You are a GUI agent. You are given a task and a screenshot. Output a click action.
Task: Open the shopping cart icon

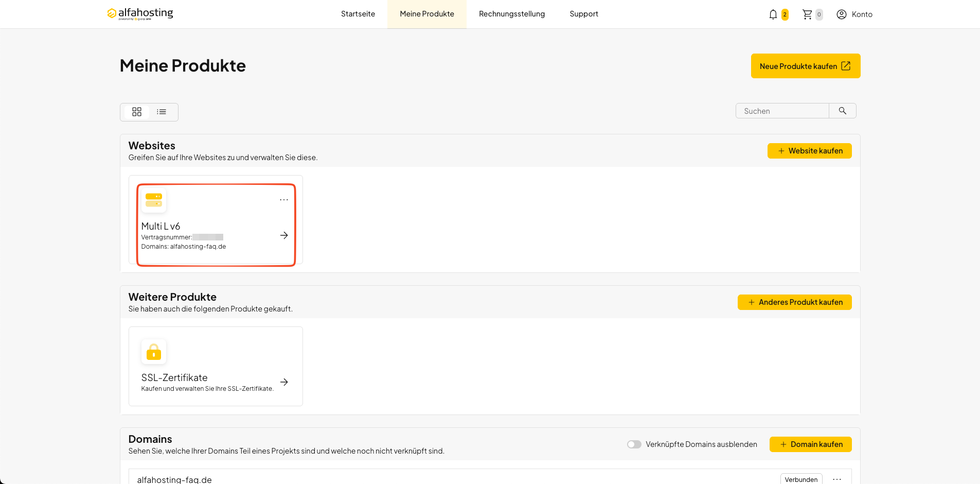click(807, 14)
